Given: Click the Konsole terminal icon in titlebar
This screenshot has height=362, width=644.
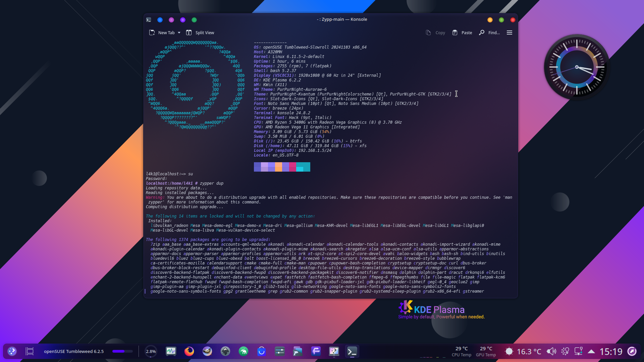Looking at the screenshot, I should (x=149, y=20).
